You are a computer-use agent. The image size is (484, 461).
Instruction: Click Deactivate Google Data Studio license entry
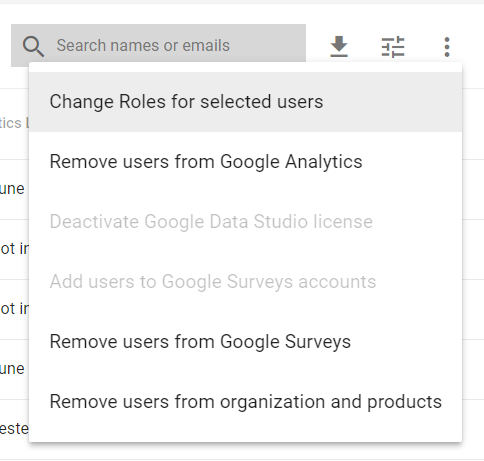245,222
